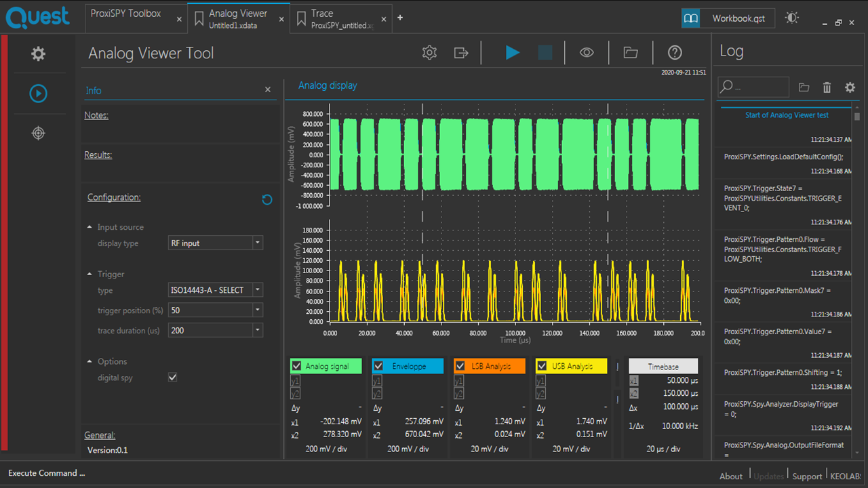Click the orange LSB Analysis color label
This screenshot has height=488, width=868.
coord(490,366)
